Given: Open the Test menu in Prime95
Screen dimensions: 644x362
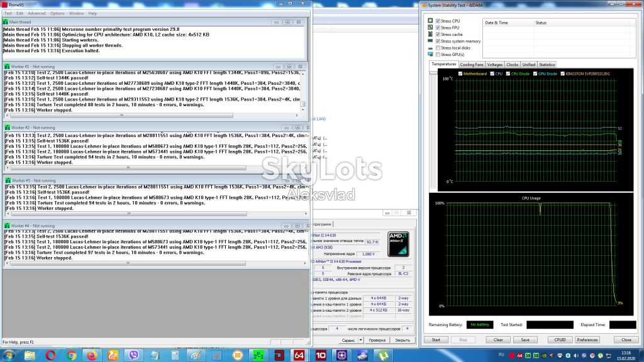Looking at the screenshot, I should [8, 14].
